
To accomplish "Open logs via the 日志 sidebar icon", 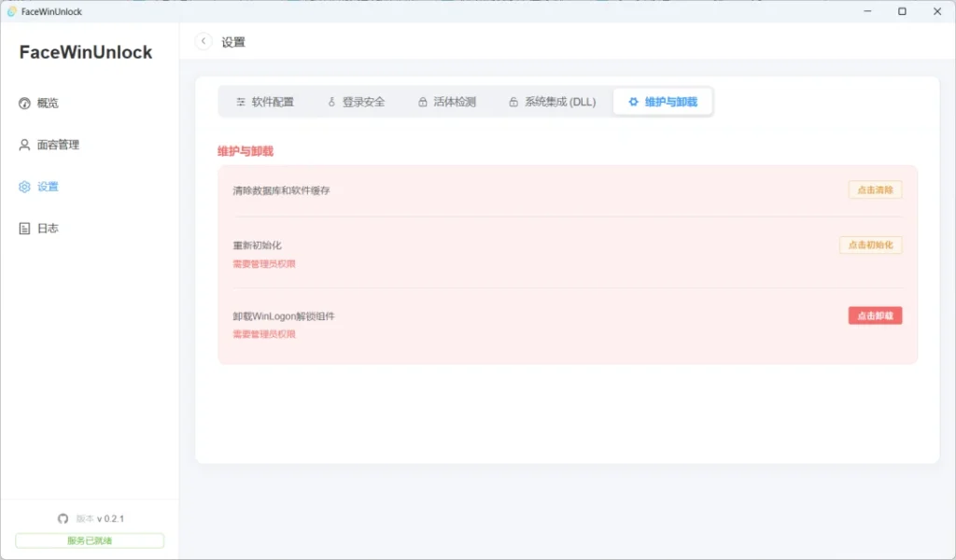I will pyautogui.click(x=22, y=228).
